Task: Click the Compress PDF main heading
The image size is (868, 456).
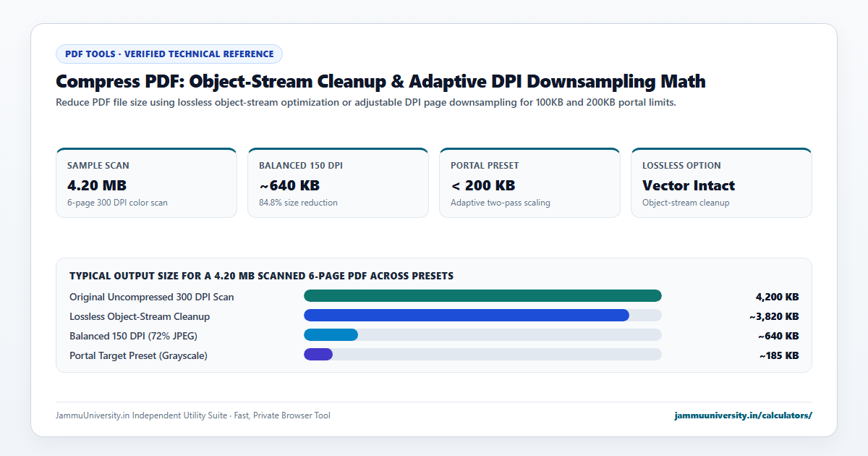Action: [x=380, y=81]
